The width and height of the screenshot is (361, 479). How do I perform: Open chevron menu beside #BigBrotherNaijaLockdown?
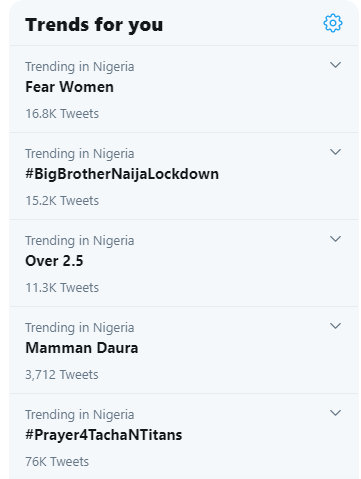click(x=335, y=152)
